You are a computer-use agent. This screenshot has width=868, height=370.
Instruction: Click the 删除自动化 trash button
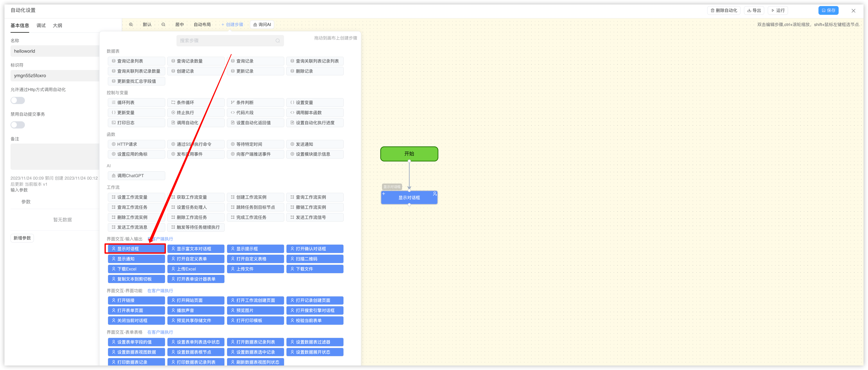click(724, 11)
